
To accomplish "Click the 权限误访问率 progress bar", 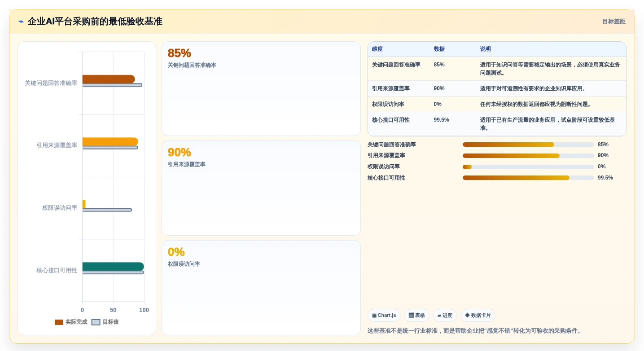I will (x=528, y=167).
